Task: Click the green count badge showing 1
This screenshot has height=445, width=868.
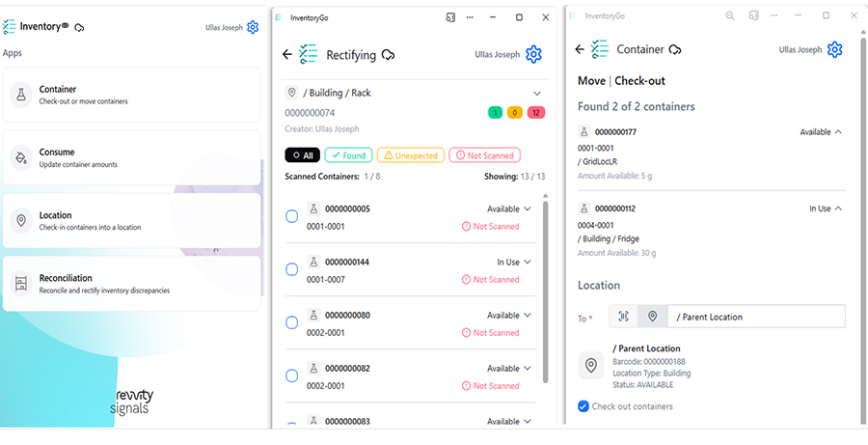Action: (495, 113)
